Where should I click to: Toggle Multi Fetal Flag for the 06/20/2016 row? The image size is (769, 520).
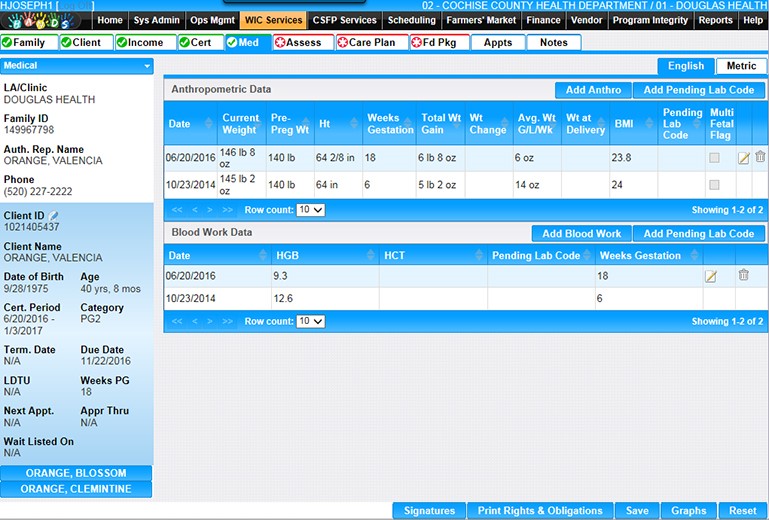click(x=714, y=158)
